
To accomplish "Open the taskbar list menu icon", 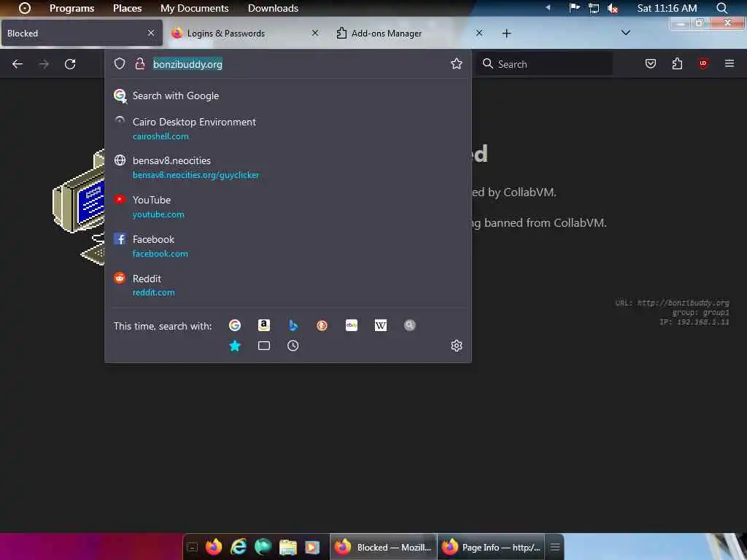I will (x=555, y=547).
